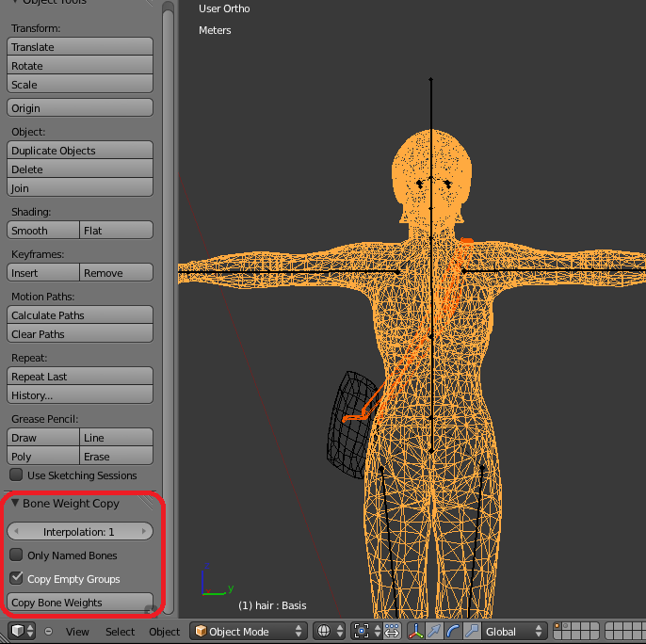Click Calculate Paths

point(80,314)
